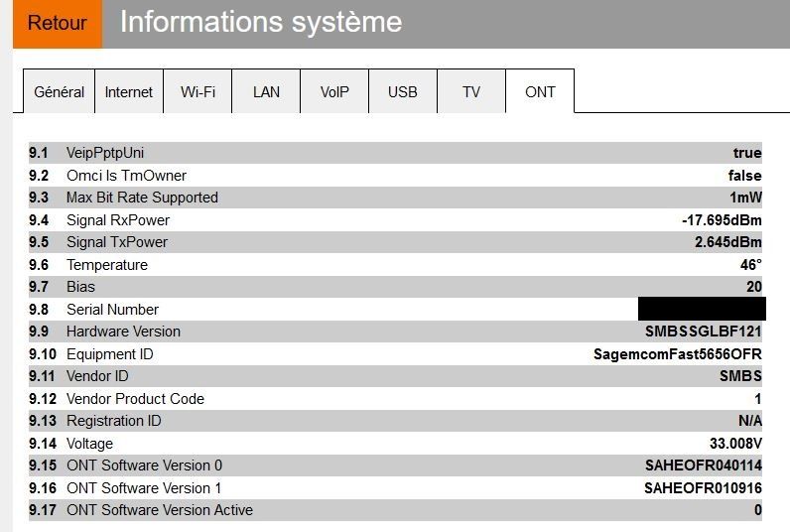The width and height of the screenshot is (790, 532).
Task: Select ONT Software Version 0 value
Action: click(x=703, y=465)
